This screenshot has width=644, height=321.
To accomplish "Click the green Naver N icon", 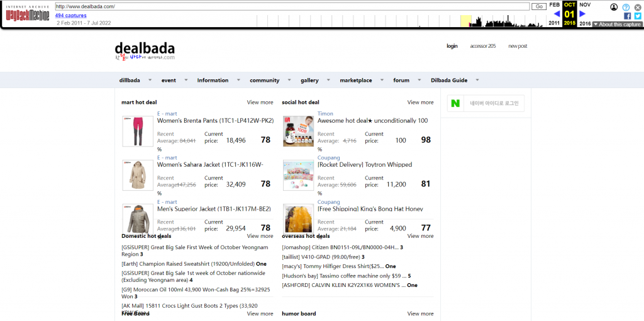I will coord(455,103).
